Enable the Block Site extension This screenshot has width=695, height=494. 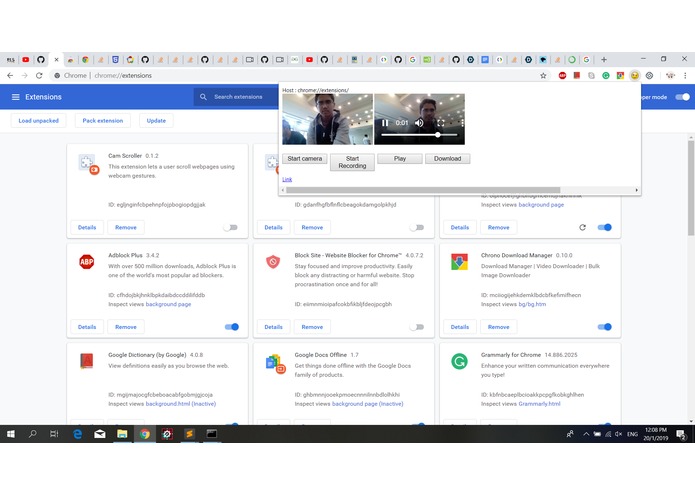pyautogui.click(x=417, y=327)
